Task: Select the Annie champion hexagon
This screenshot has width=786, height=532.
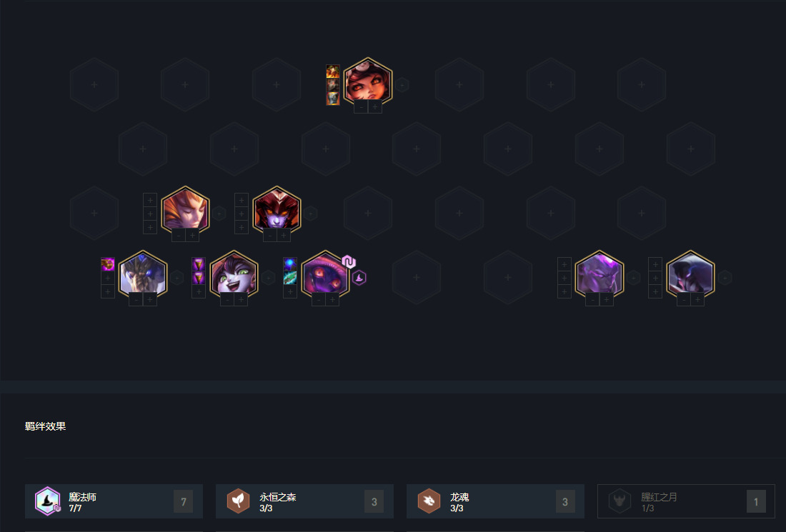Action: pos(368,82)
